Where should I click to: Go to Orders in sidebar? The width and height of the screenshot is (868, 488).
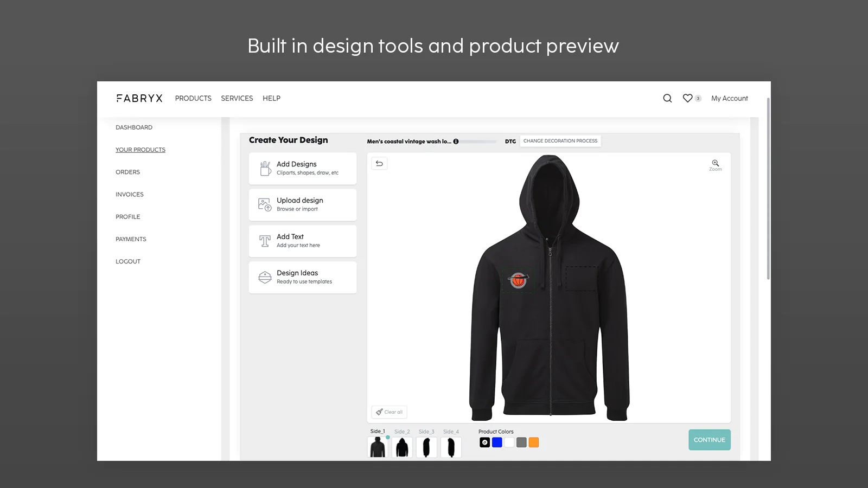click(127, 172)
